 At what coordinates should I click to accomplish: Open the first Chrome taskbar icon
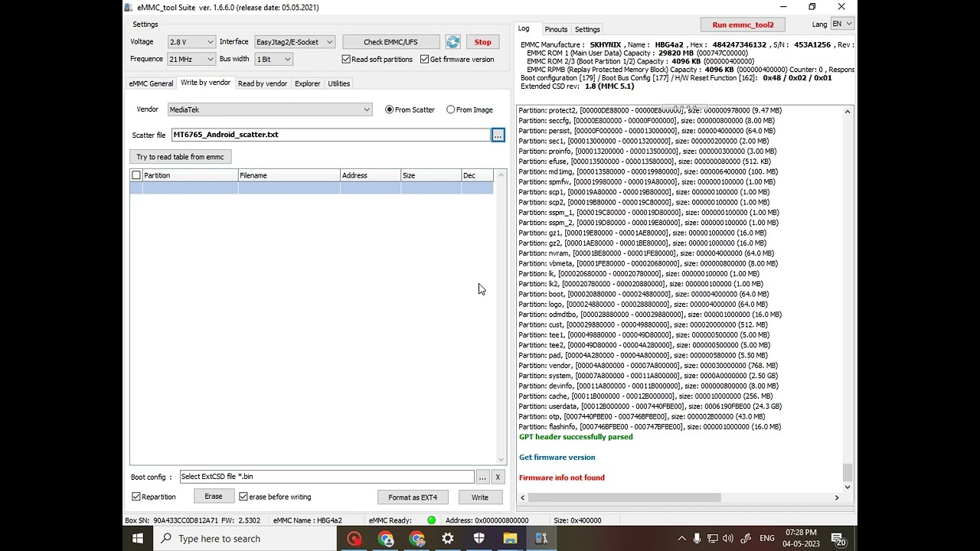pos(386,539)
